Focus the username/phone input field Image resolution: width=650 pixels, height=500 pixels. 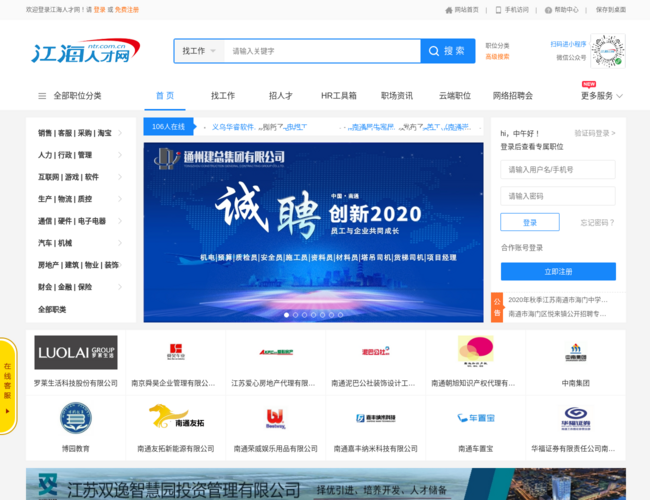click(x=558, y=170)
